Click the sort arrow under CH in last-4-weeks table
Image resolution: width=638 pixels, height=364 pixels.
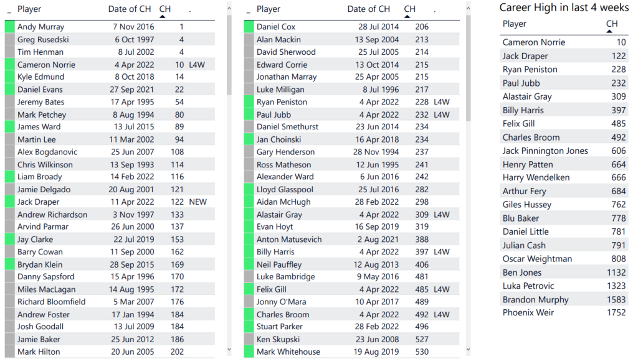(609, 31)
